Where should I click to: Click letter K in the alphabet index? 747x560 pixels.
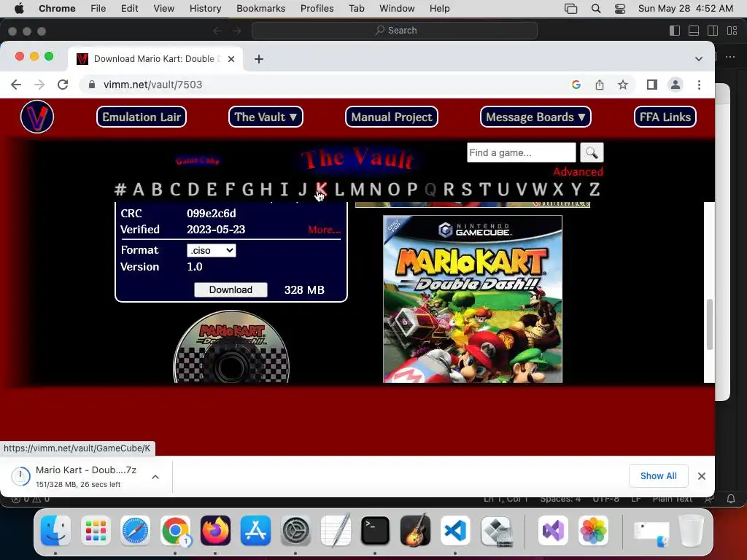tap(321, 190)
